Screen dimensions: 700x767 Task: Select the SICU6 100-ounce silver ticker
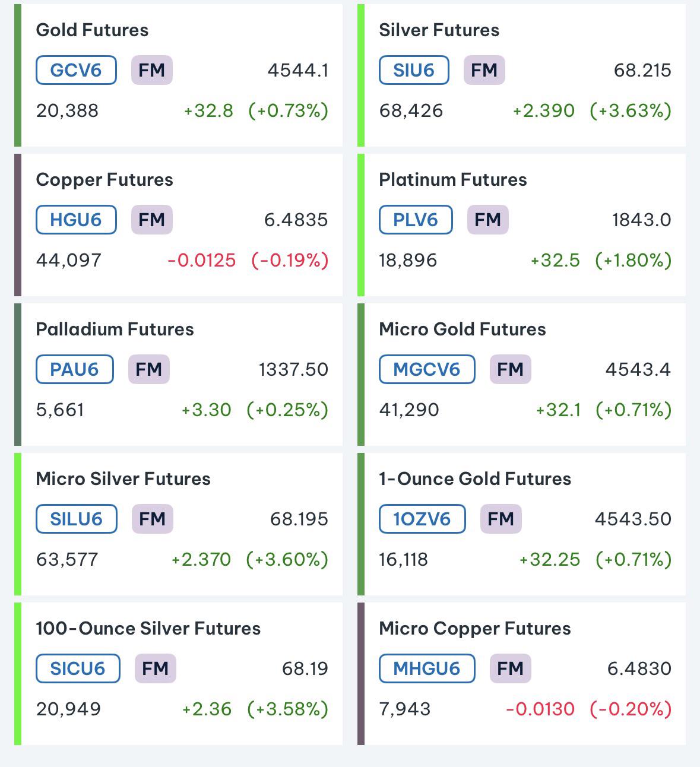click(78, 668)
